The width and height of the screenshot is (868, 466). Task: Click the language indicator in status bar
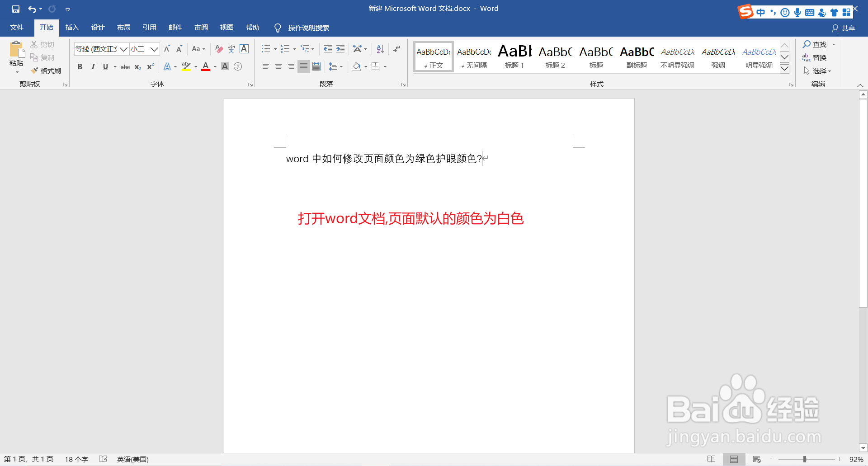(132, 459)
